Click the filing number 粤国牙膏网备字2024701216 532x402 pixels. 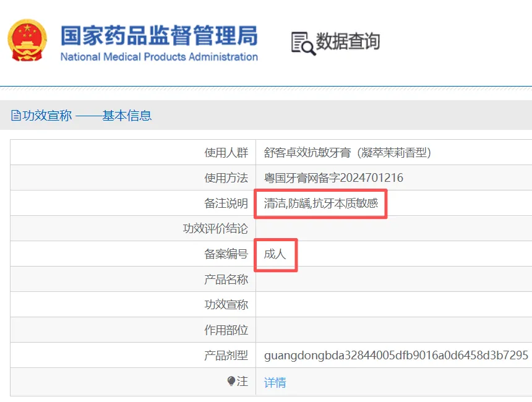(333, 177)
